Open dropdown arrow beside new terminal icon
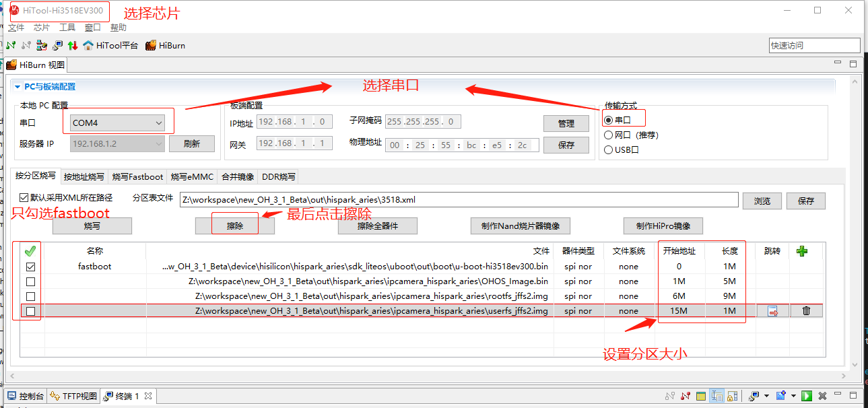 coord(793,396)
